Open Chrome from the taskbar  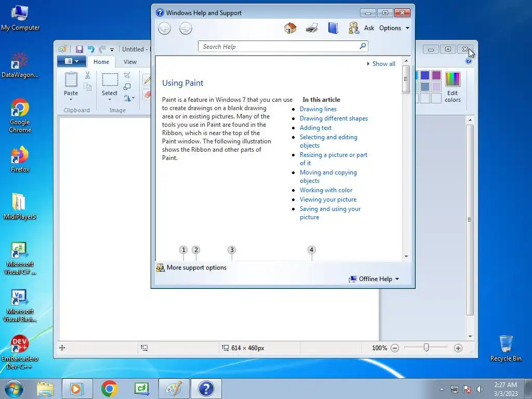click(109, 389)
